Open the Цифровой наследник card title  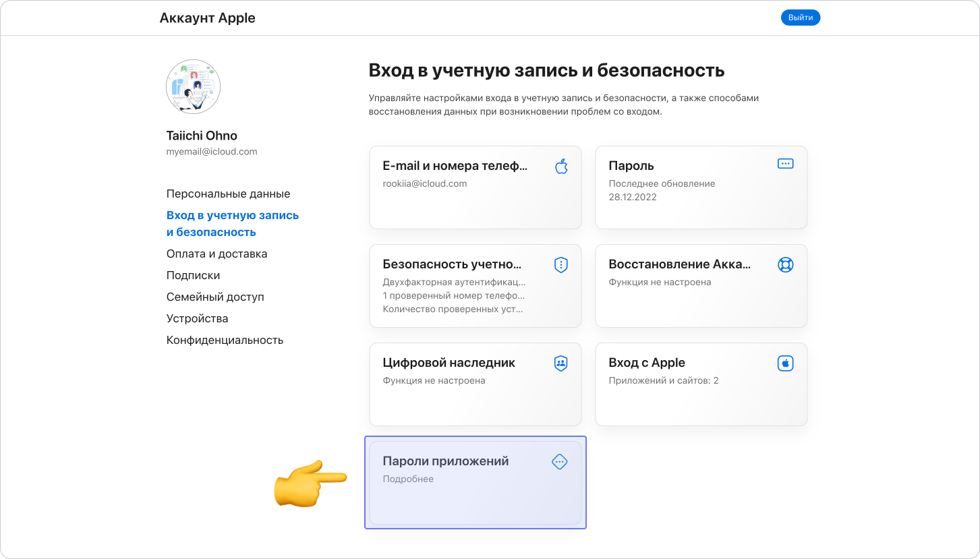point(449,363)
